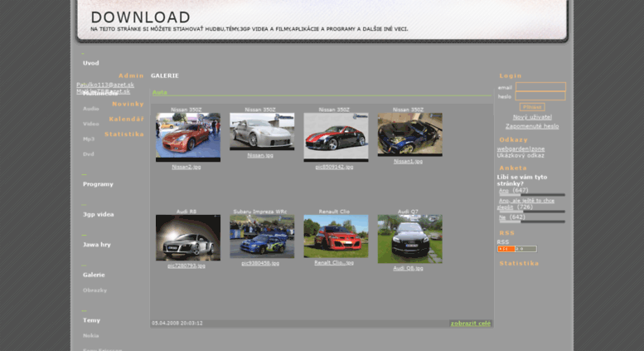Open the Audi Q8.jpg file link
This screenshot has height=351, width=644.
click(408, 268)
